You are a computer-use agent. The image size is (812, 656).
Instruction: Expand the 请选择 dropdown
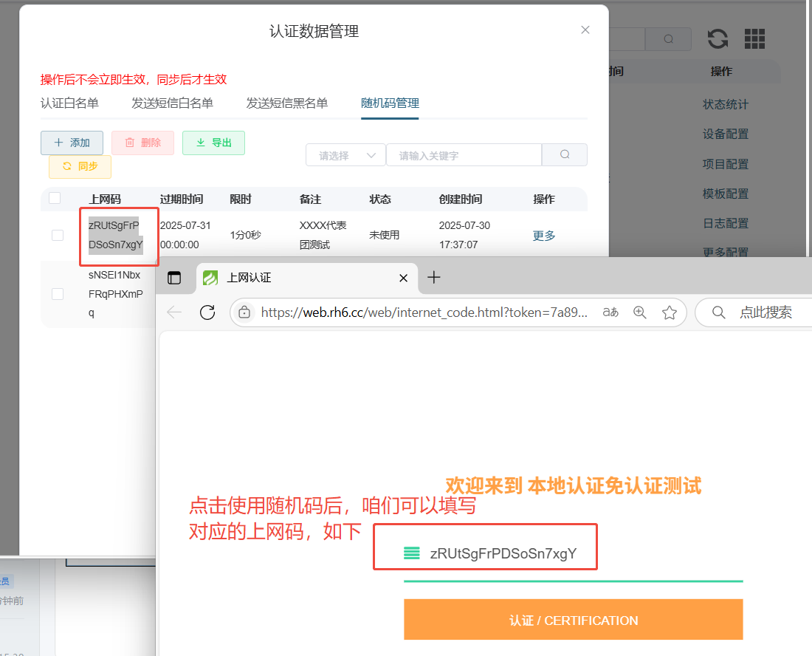pos(345,155)
